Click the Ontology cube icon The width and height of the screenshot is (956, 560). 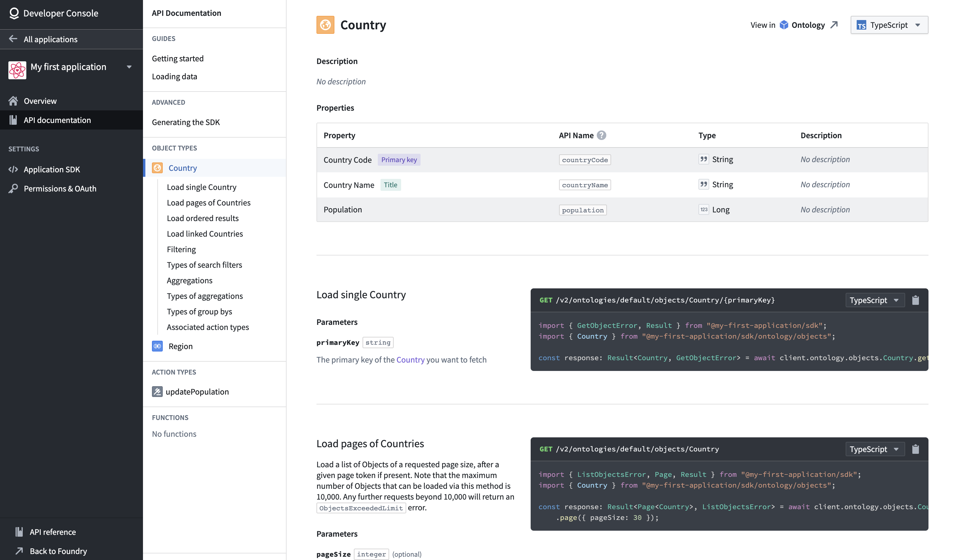point(783,25)
